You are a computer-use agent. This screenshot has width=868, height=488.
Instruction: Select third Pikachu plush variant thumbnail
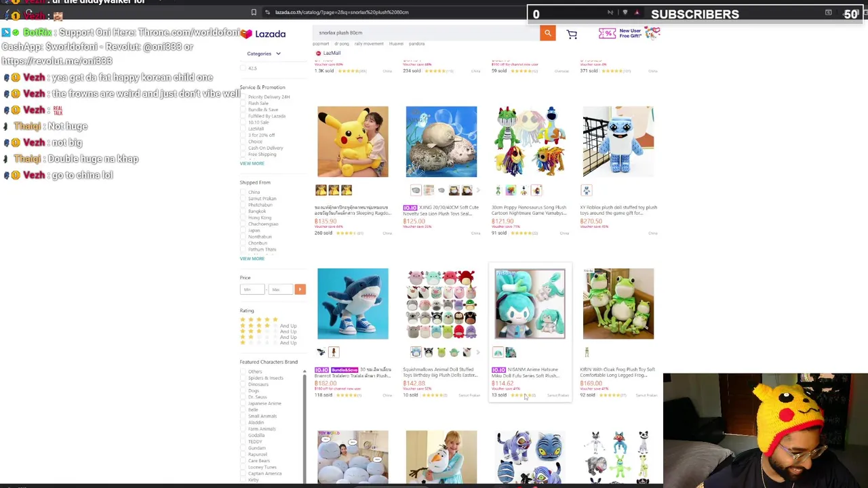point(347,190)
